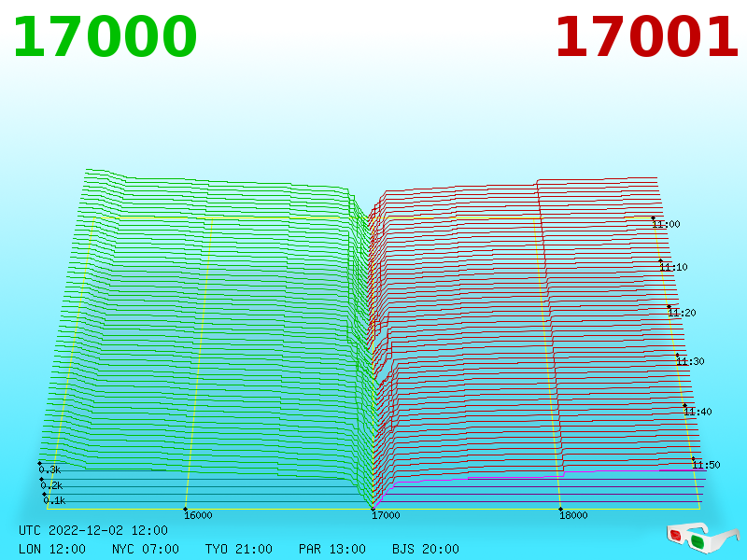Click the NYC 07:00 clock
The image size is (747, 560).
pos(146,549)
